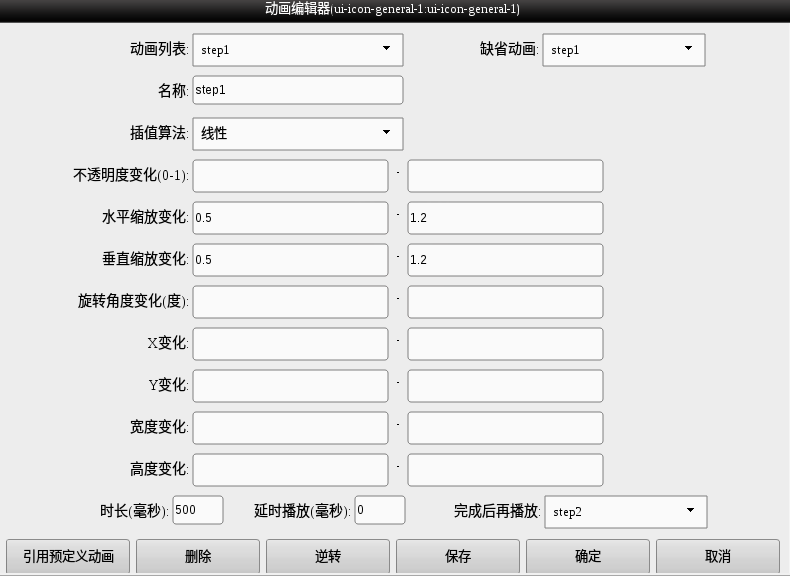Screen dimensions: 790x576
Task: Confirm with the 确定 button
Action: click(588, 556)
